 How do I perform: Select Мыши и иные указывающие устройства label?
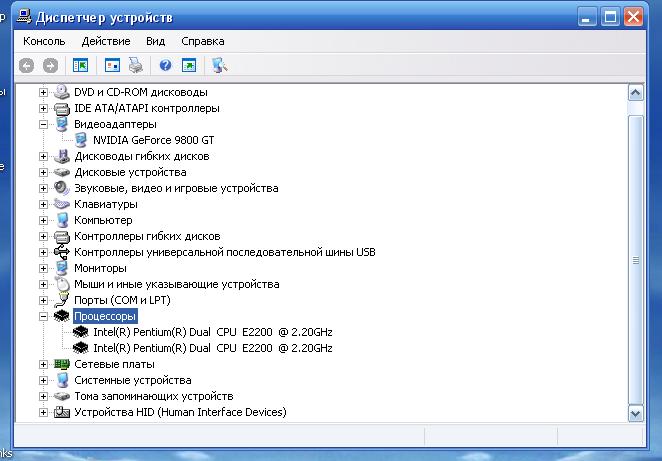176,285
